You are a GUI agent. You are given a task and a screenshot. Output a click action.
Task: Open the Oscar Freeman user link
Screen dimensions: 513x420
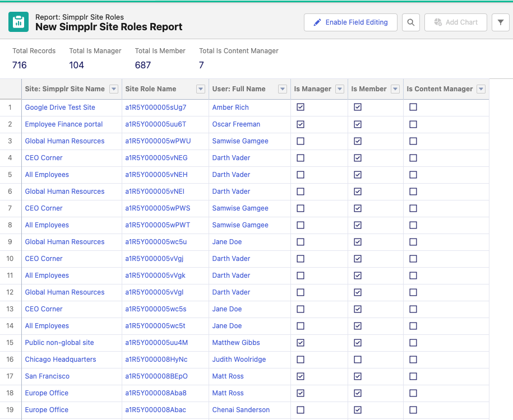pos(236,124)
